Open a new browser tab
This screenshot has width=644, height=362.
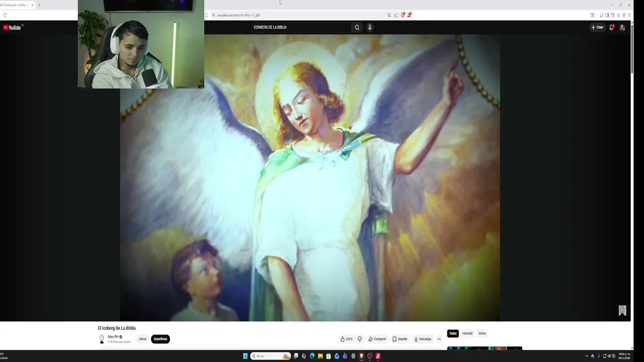[x=39, y=5]
